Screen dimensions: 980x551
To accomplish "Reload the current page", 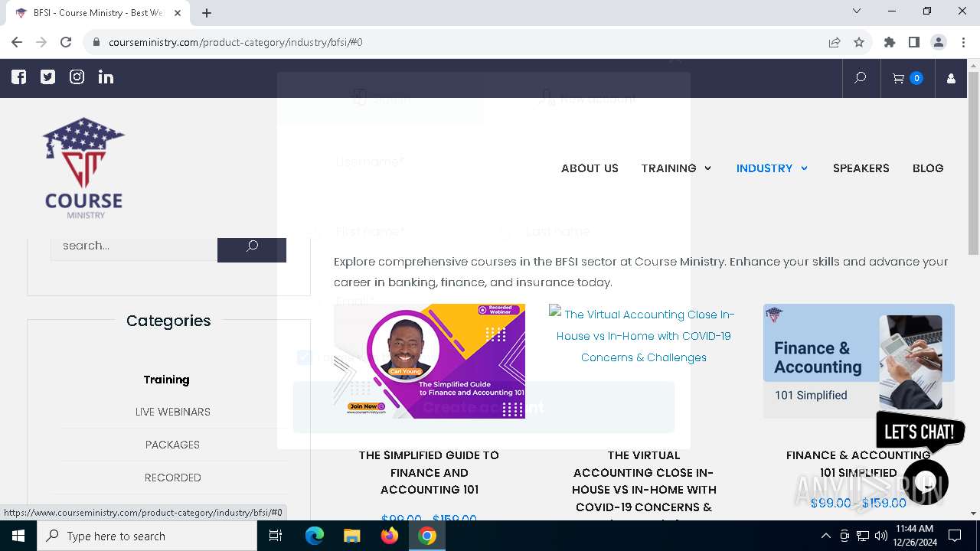I will click(x=66, y=42).
